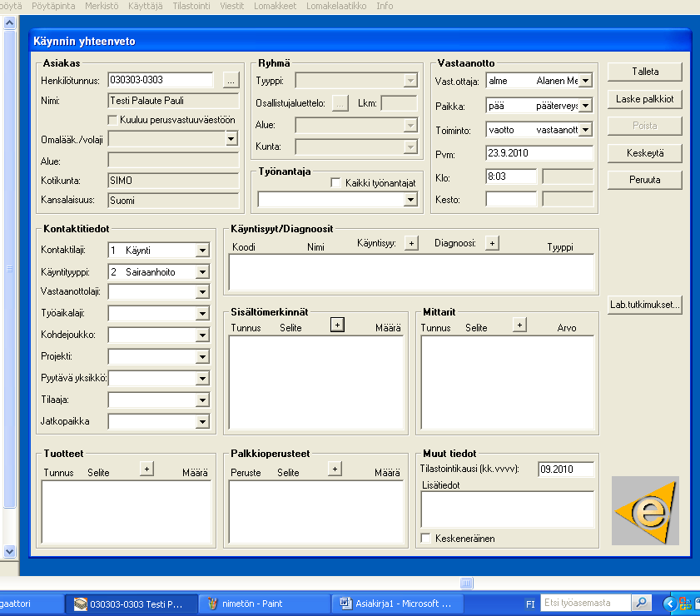Click the Talleta button
This screenshot has height=616, width=700.
(644, 72)
